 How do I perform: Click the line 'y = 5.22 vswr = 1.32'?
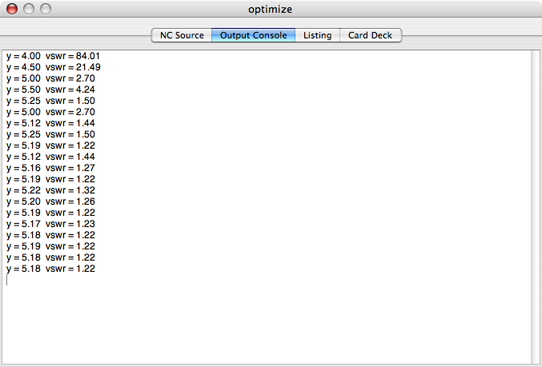pos(50,190)
